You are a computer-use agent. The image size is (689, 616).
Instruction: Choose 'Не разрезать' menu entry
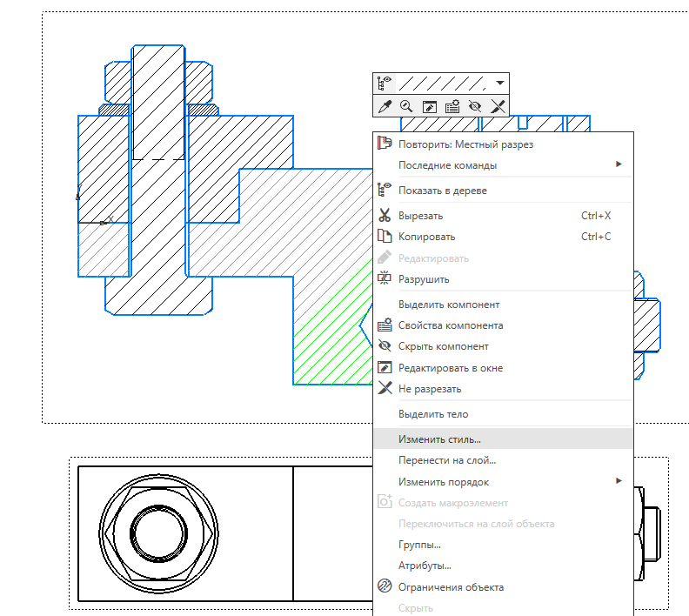click(x=503, y=389)
